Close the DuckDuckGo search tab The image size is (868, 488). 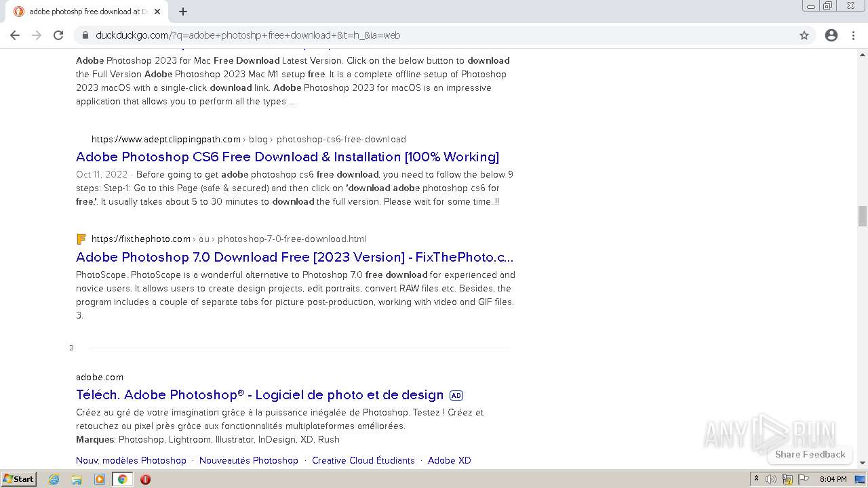(x=157, y=12)
